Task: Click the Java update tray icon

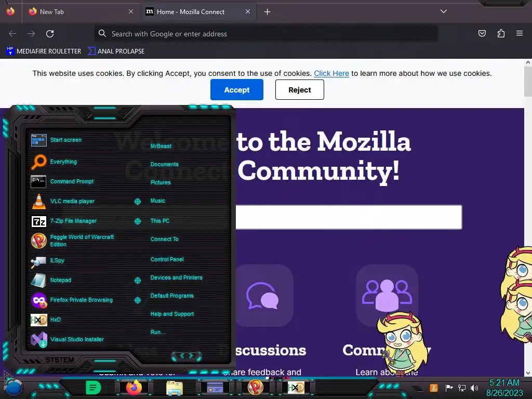Action: point(434,388)
